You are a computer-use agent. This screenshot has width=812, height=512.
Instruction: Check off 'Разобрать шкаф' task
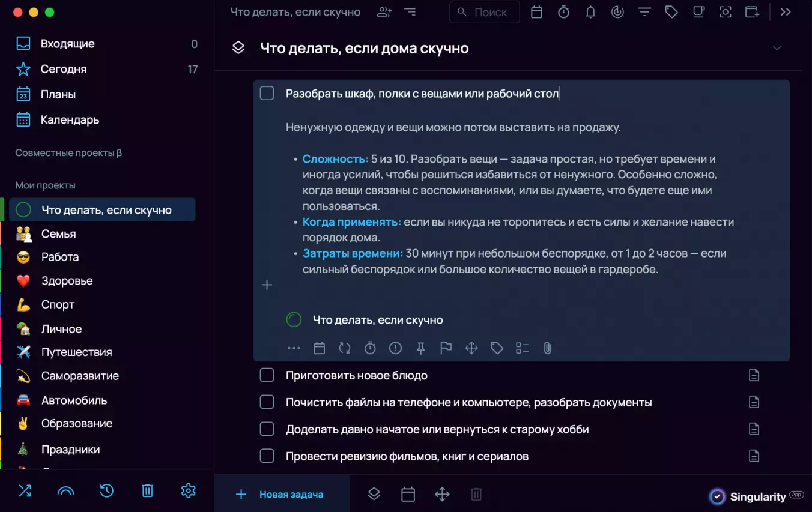click(267, 93)
